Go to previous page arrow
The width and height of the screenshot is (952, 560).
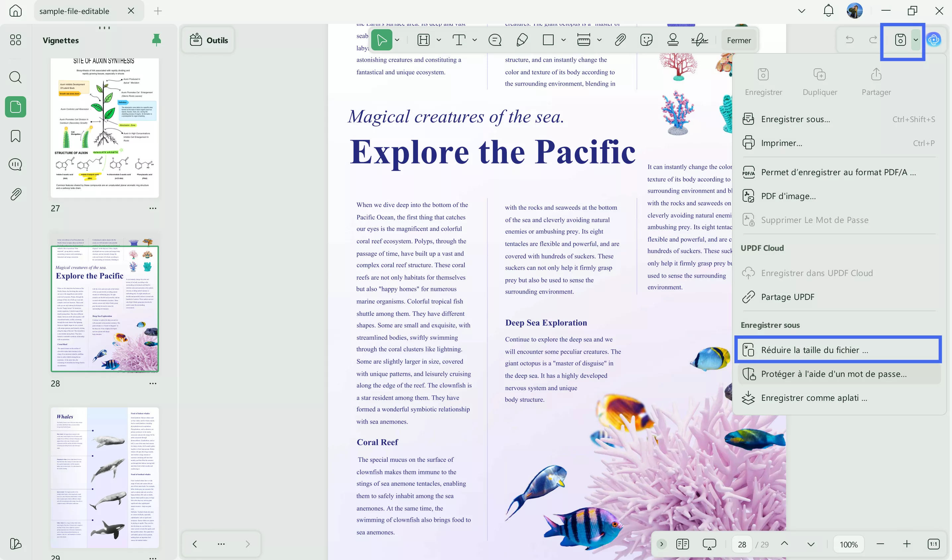784,543
